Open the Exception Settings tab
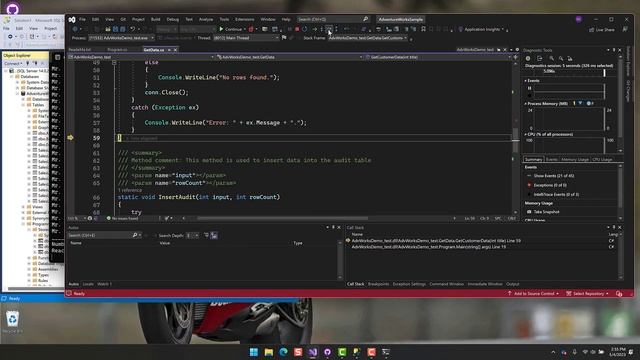This screenshot has width=640, height=360. coord(409,284)
